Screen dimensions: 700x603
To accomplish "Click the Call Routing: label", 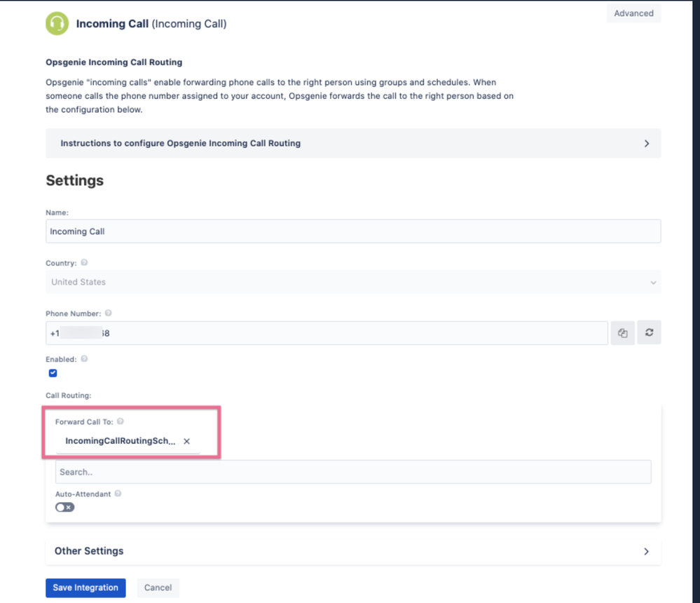I will (68, 395).
